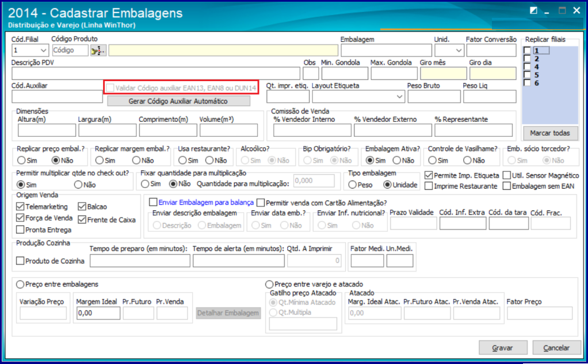588x364 pixels.
Task: Click the Qt. impr. etiq. field
Action: pos(288,97)
